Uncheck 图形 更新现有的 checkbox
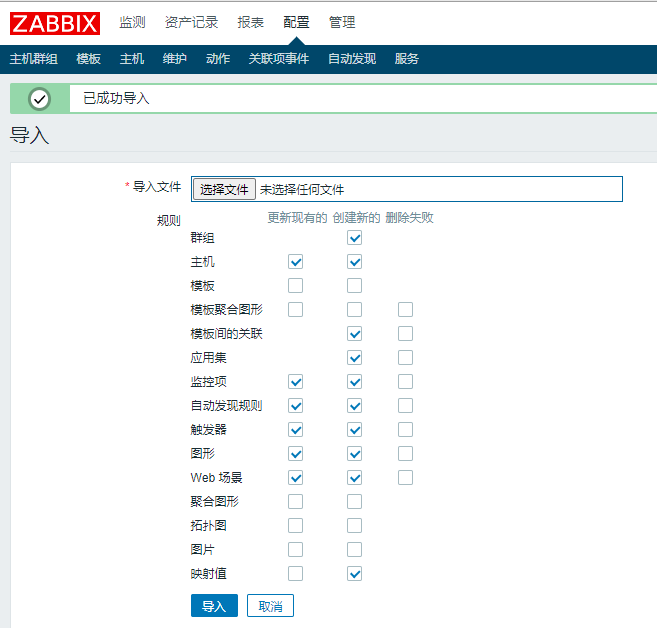 coord(295,453)
